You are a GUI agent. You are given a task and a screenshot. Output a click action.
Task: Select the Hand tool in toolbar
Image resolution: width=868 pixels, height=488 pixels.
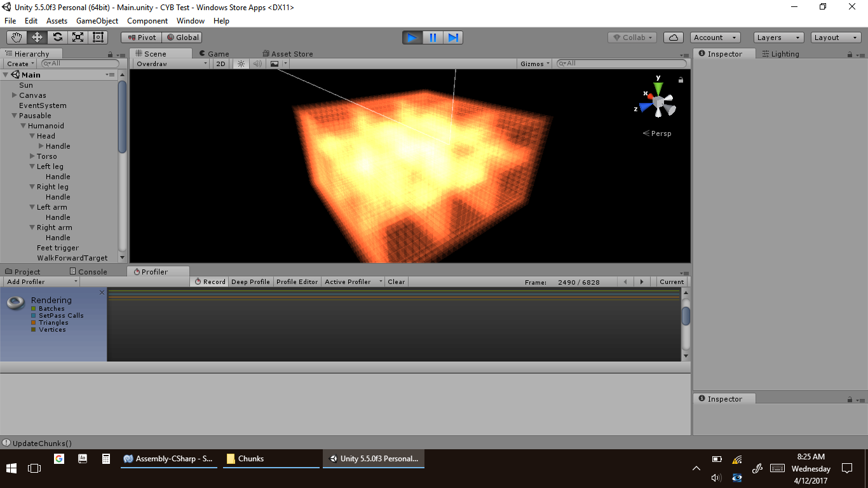[17, 37]
